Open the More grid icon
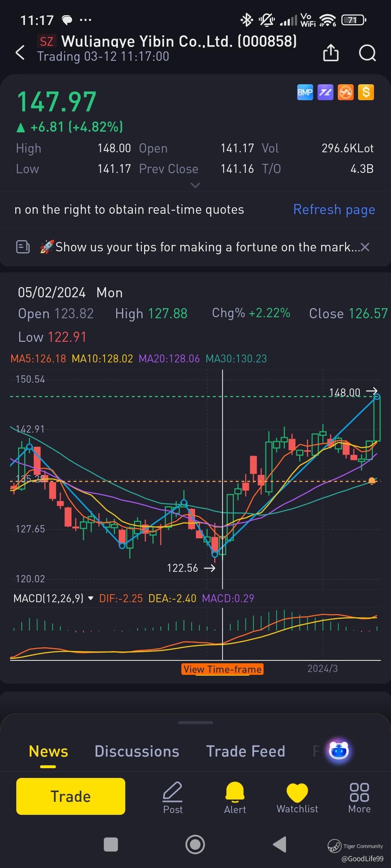 click(x=360, y=798)
